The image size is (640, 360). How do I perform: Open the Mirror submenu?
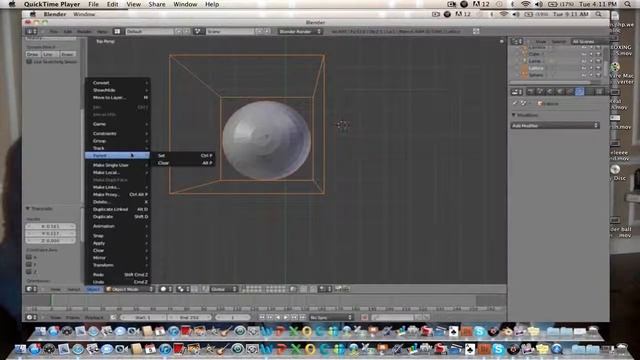click(118, 258)
